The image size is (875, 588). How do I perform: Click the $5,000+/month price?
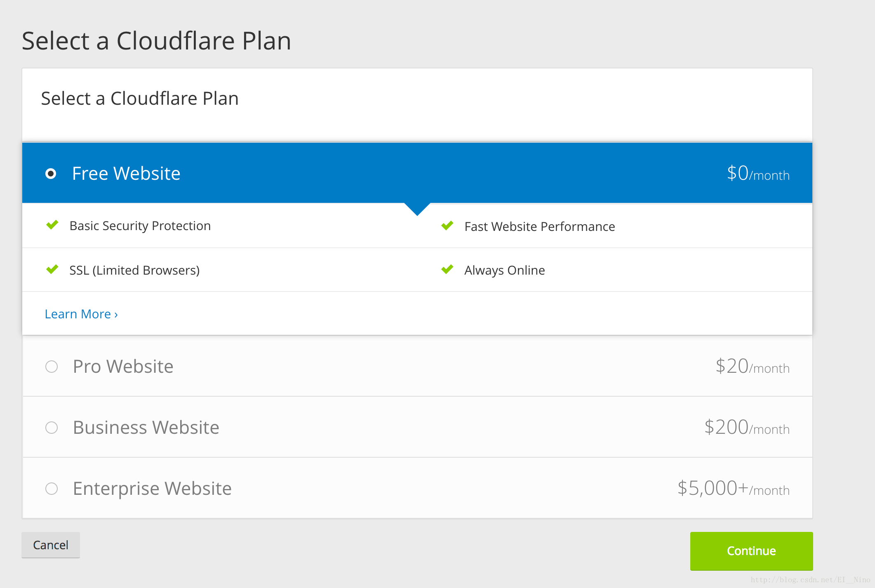(734, 489)
